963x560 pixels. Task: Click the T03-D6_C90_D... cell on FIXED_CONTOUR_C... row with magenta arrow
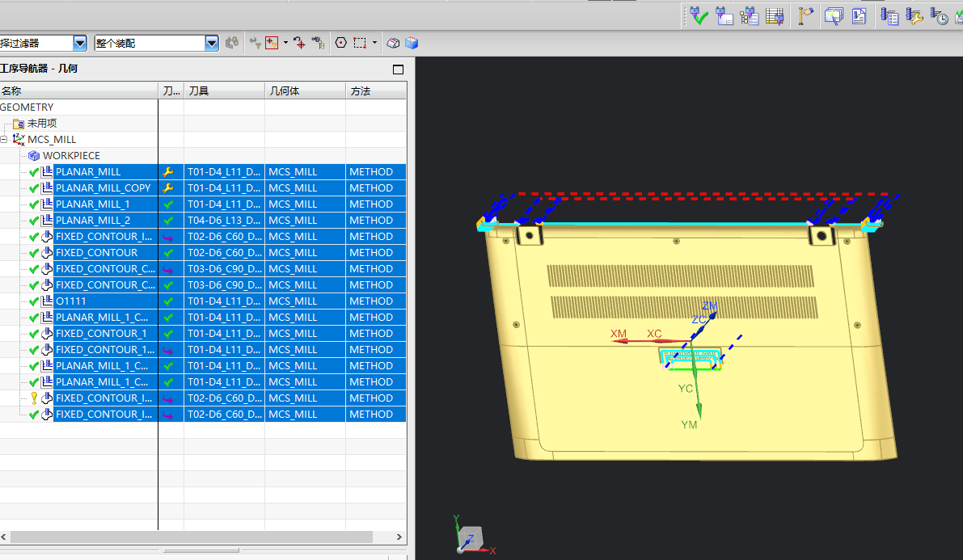coord(224,269)
